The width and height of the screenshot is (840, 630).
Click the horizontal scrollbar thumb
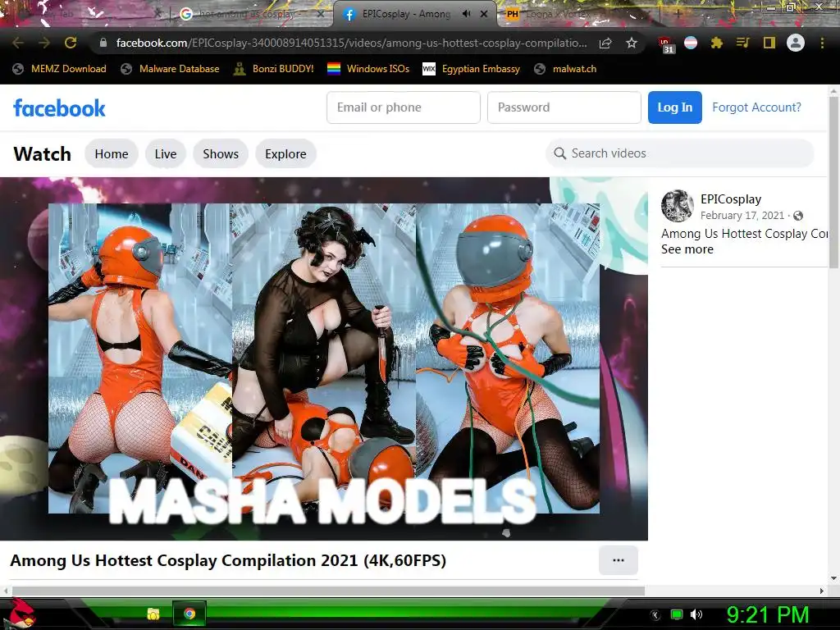[326, 591]
